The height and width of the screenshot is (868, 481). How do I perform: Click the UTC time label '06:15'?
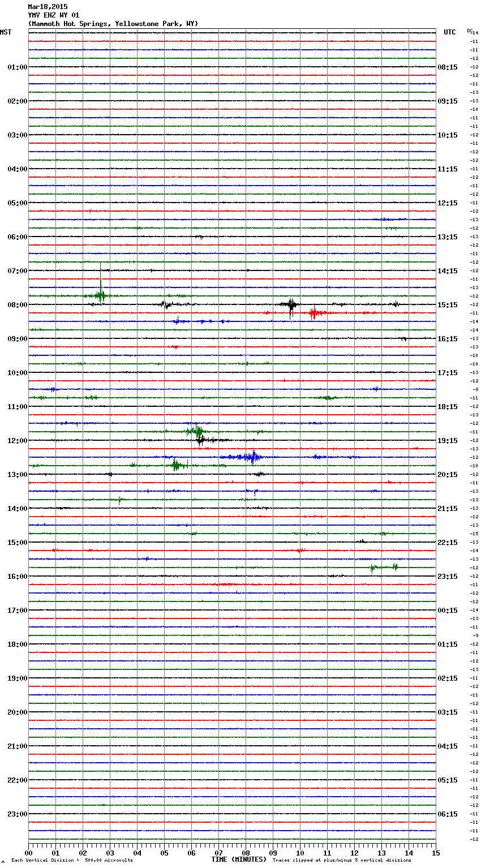pos(448,814)
